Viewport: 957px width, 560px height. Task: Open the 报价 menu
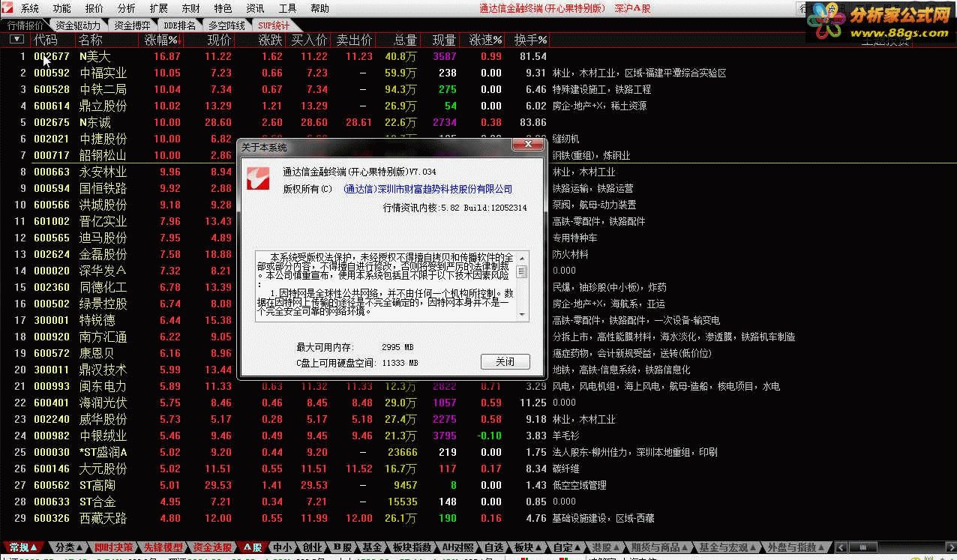point(94,9)
